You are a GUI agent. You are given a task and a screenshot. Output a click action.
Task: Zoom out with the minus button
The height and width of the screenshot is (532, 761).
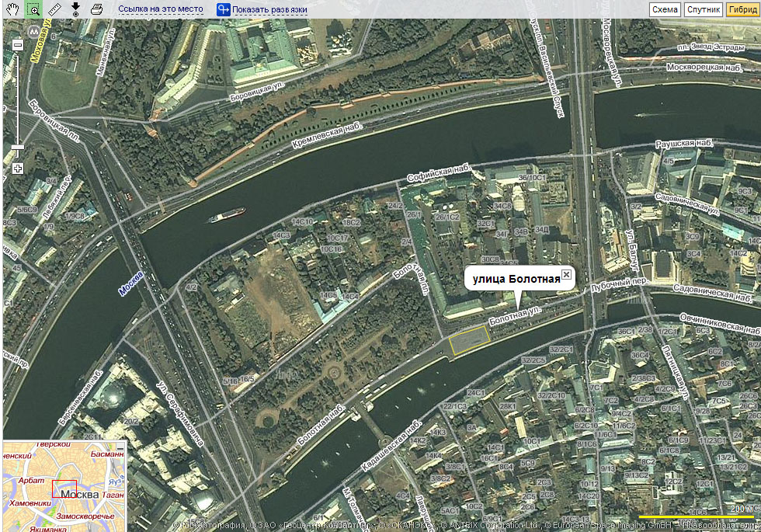[x=18, y=46]
